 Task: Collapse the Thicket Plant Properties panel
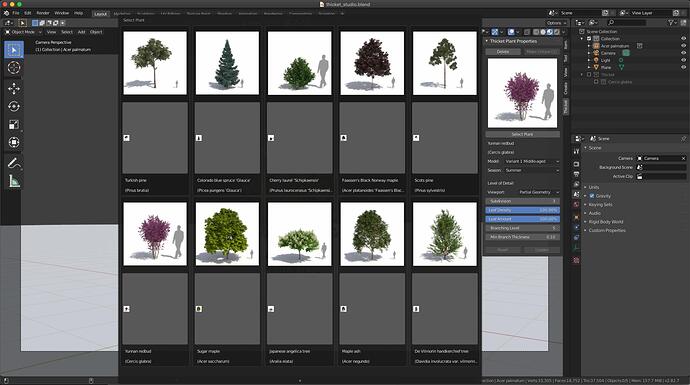487,41
